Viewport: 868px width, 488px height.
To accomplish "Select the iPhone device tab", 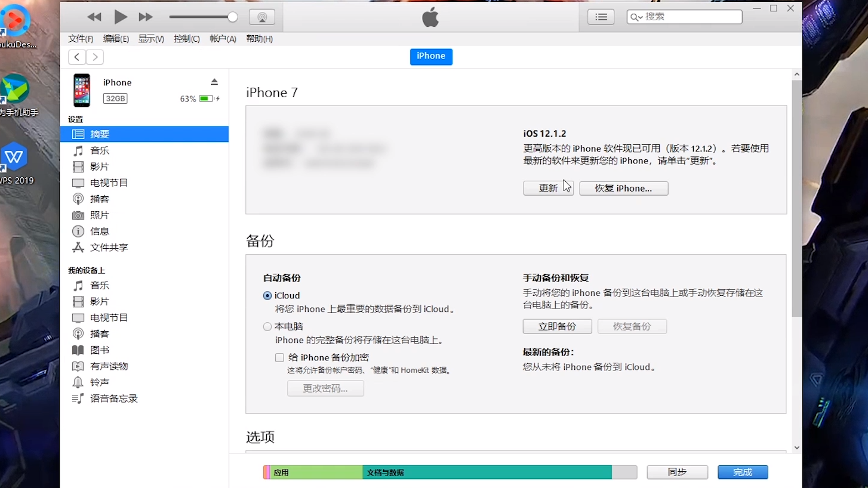I will 431,56.
